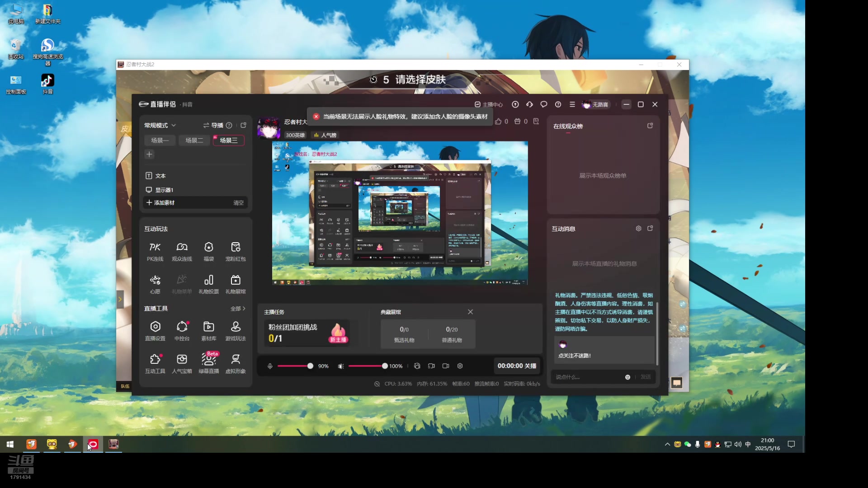
Task: Click 发送 to send chat message
Action: [x=646, y=377]
